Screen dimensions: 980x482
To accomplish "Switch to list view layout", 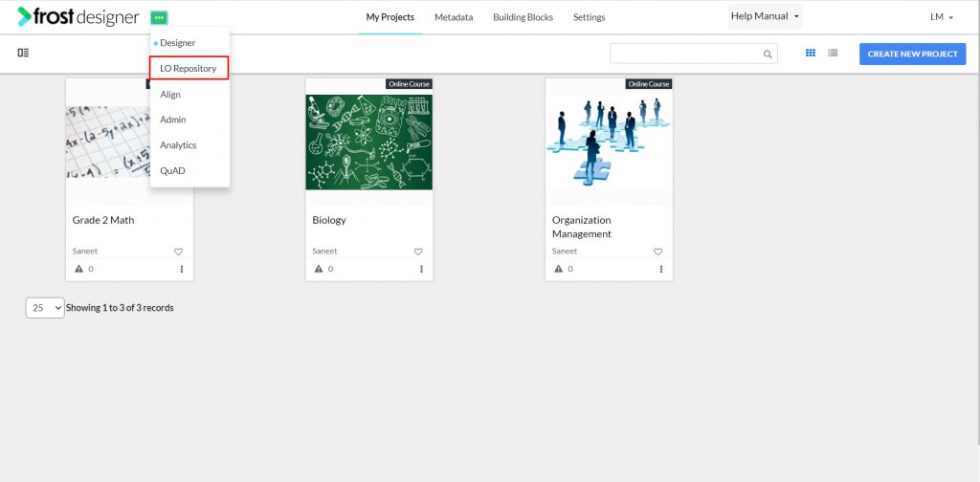I will click(x=833, y=53).
